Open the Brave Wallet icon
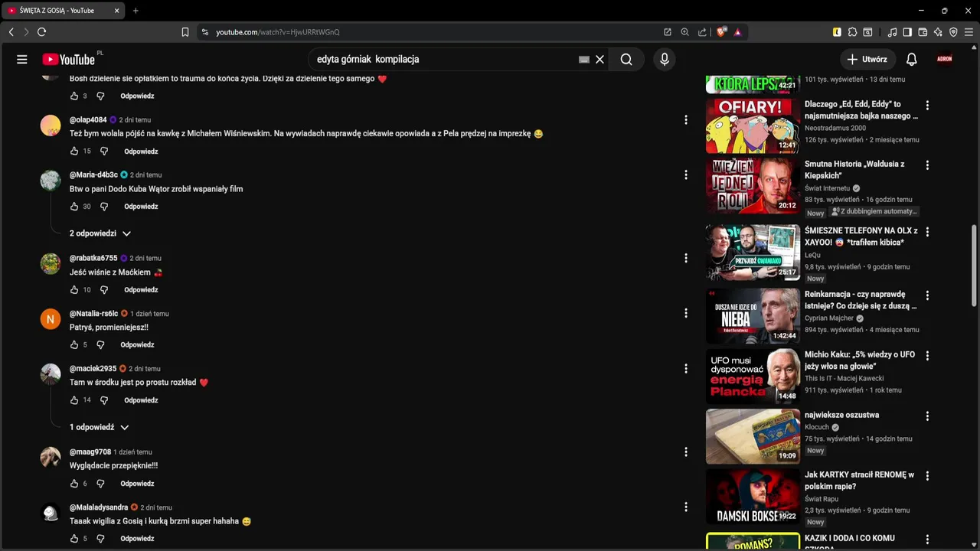 923,32
